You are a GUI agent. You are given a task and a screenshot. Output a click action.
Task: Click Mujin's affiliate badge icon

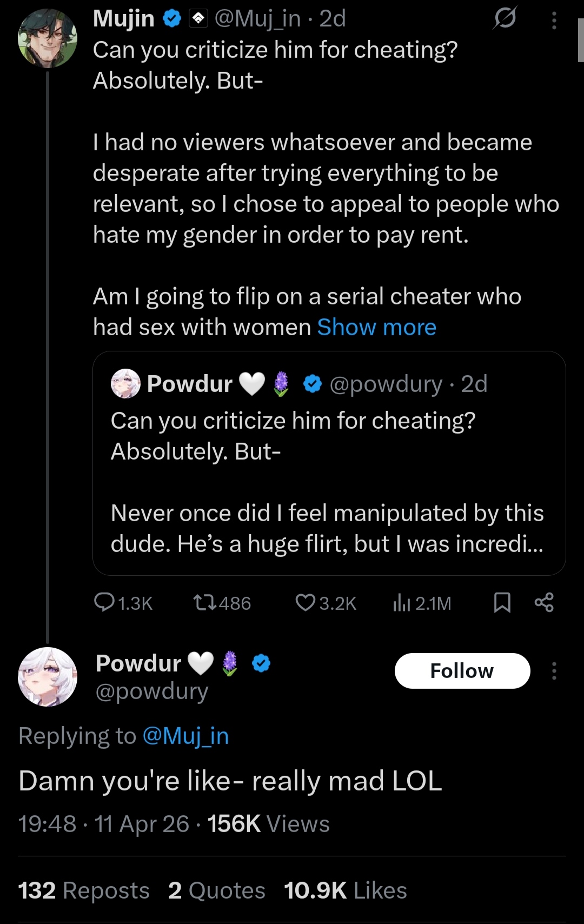coord(198,19)
